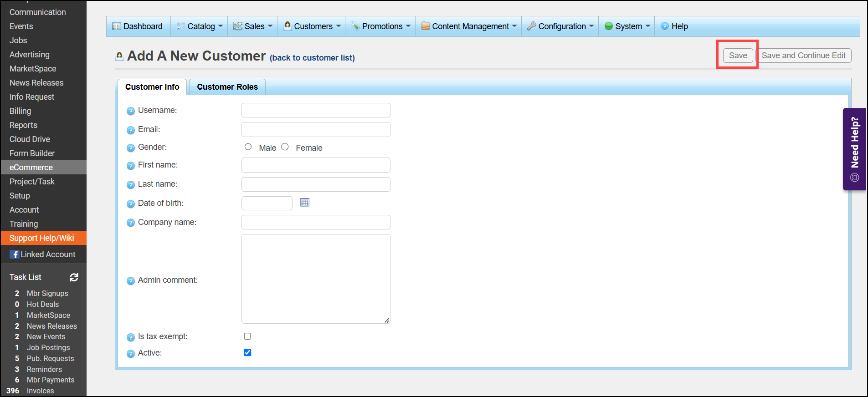This screenshot has height=397, width=868.
Task: Click the help icon next to Date of birth
Action: tap(131, 204)
